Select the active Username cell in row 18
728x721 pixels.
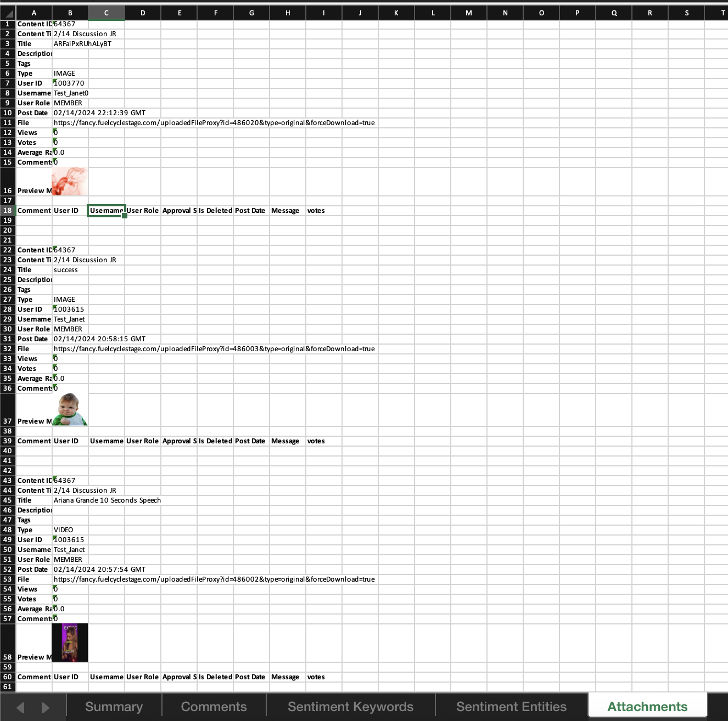pyautogui.click(x=107, y=211)
